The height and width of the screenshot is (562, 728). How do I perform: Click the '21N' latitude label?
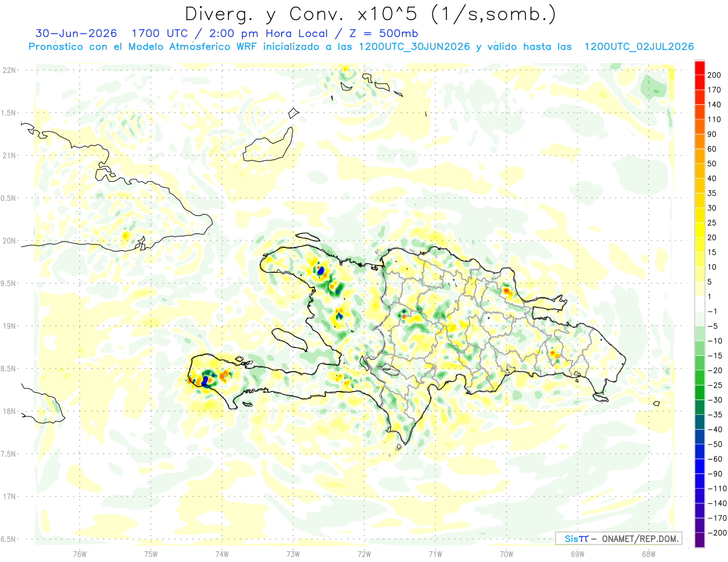[9, 155]
